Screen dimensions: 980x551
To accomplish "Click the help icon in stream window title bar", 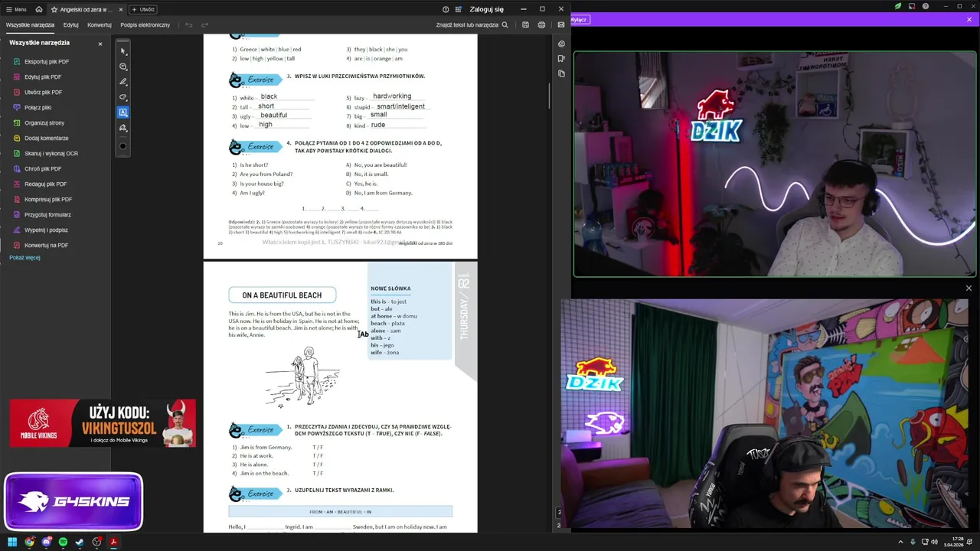I will pyautogui.click(x=926, y=6).
